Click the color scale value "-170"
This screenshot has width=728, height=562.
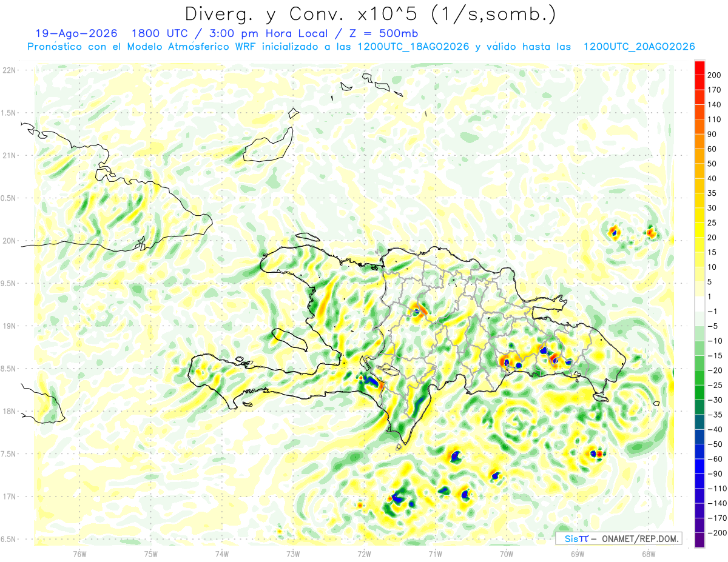tap(718, 518)
